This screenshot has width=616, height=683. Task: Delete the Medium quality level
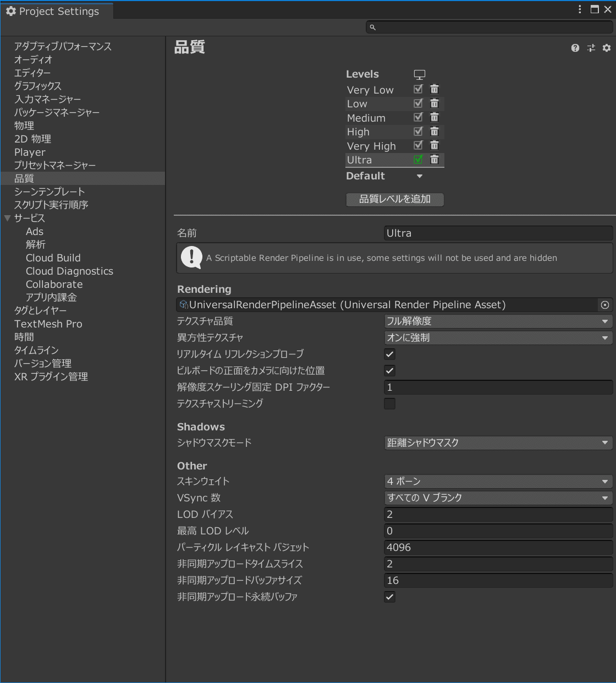coord(435,117)
